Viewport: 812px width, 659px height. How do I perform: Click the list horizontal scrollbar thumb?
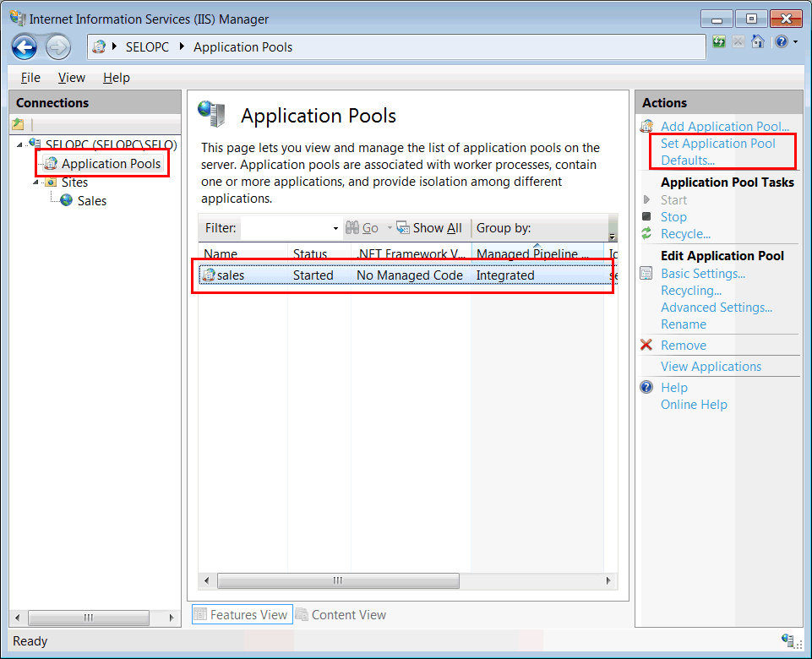[x=338, y=580]
